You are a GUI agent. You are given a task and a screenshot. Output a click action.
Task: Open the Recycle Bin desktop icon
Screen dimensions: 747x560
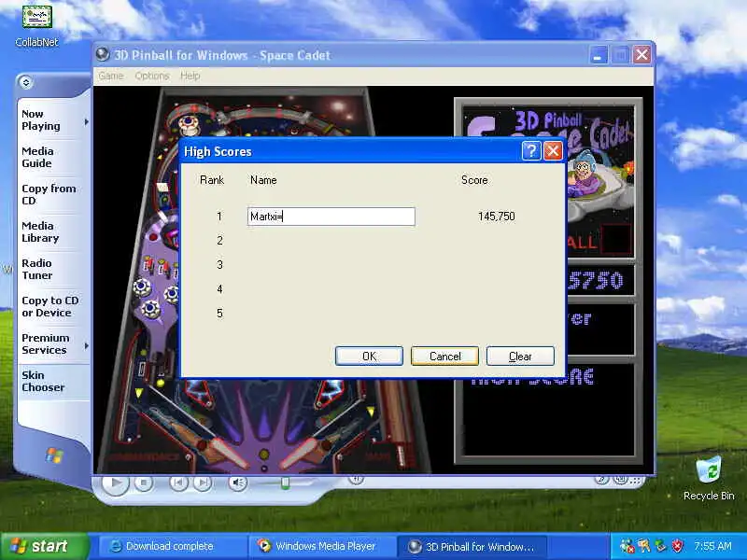[x=709, y=478]
